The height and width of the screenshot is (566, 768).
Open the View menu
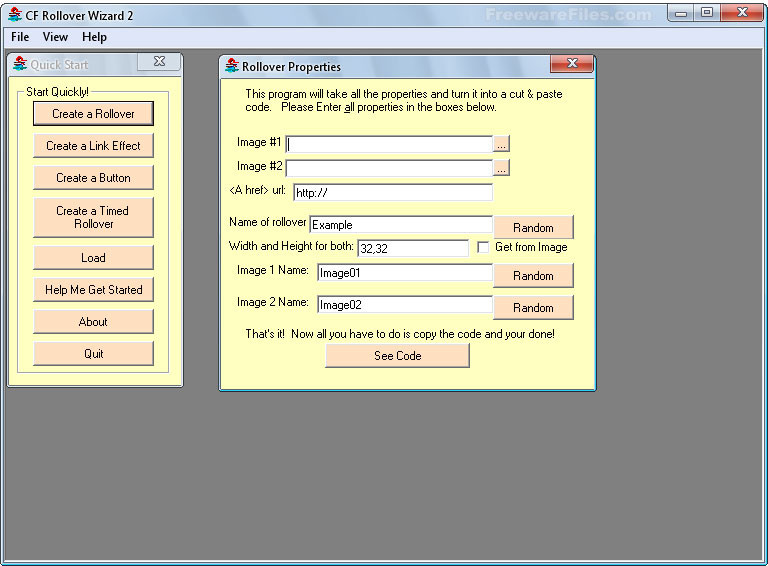[x=55, y=37]
